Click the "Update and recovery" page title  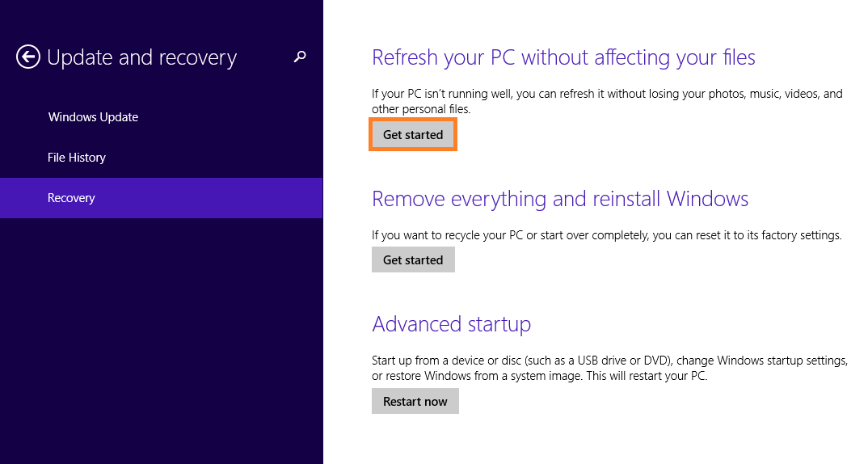point(141,57)
